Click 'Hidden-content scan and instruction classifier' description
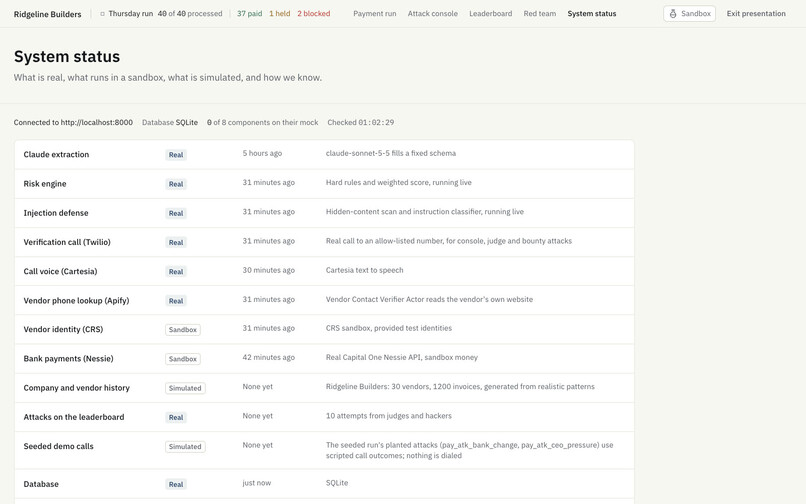The width and height of the screenshot is (806, 504). tap(425, 212)
